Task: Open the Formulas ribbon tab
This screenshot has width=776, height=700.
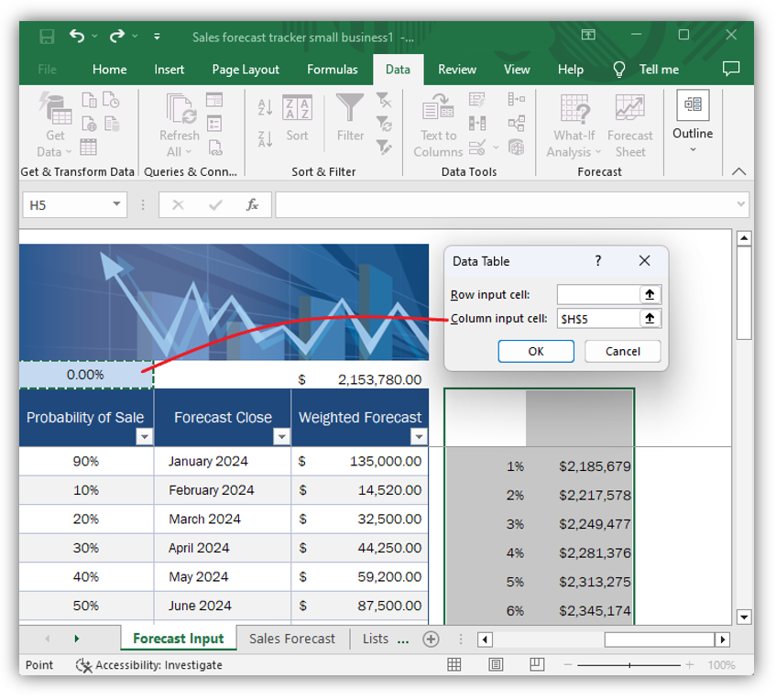Action: tap(332, 70)
